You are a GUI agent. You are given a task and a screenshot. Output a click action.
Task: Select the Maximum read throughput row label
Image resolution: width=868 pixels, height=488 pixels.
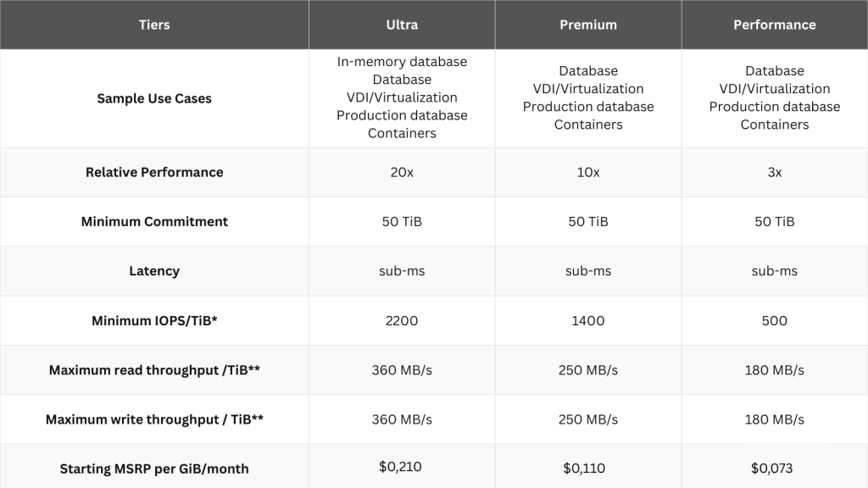[x=154, y=370]
